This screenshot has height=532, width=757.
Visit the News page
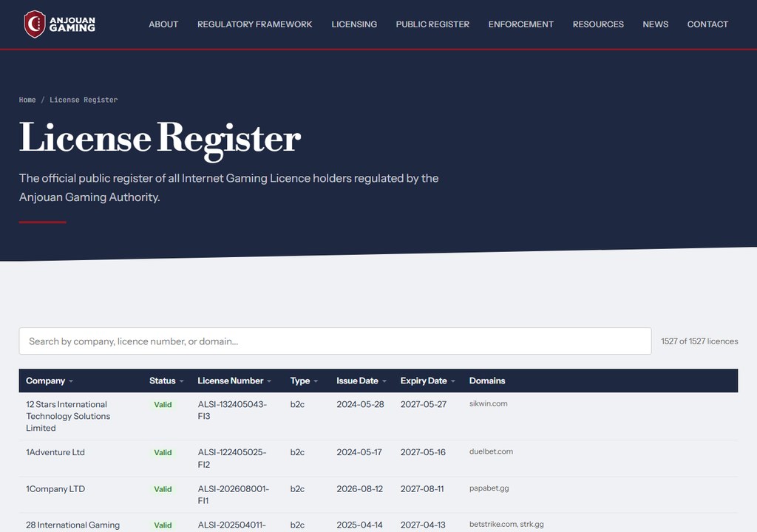tap(655, 24)
